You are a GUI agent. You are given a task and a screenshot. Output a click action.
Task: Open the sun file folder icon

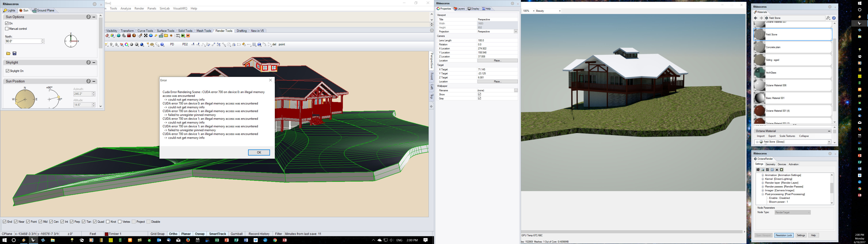(8, 53)
